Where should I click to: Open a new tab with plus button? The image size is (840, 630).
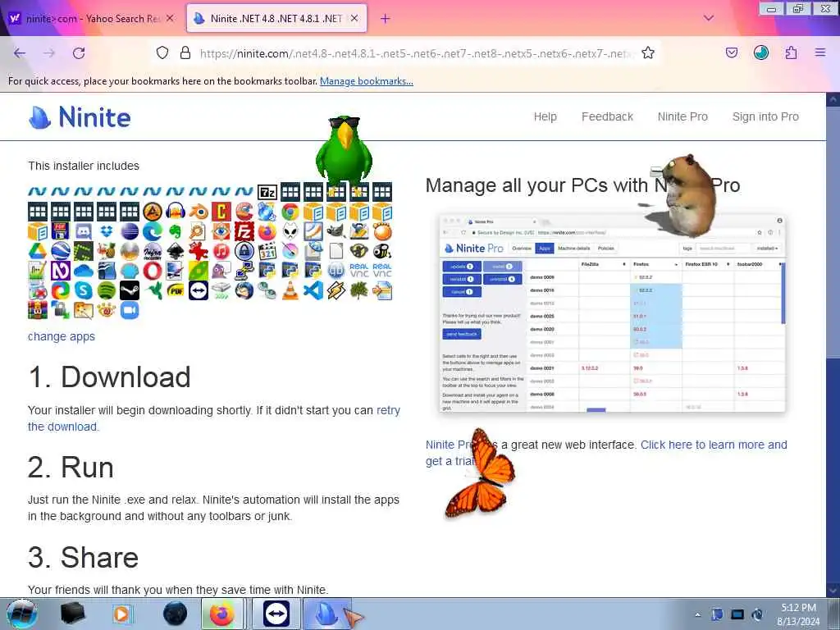coord(386,19)
